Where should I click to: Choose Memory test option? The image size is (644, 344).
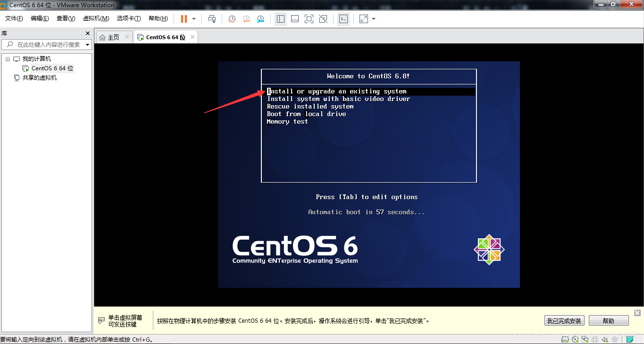[287, 122]
